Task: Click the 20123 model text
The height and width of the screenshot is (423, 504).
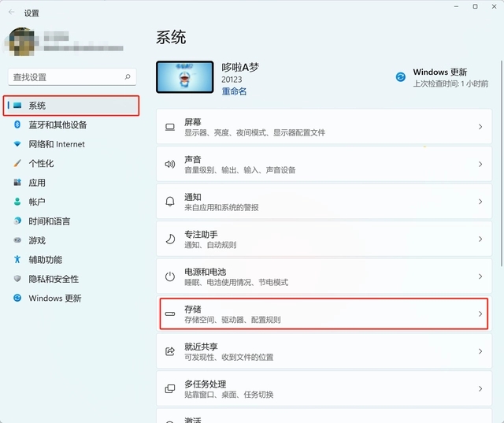Action: click(x=232, y=80)
